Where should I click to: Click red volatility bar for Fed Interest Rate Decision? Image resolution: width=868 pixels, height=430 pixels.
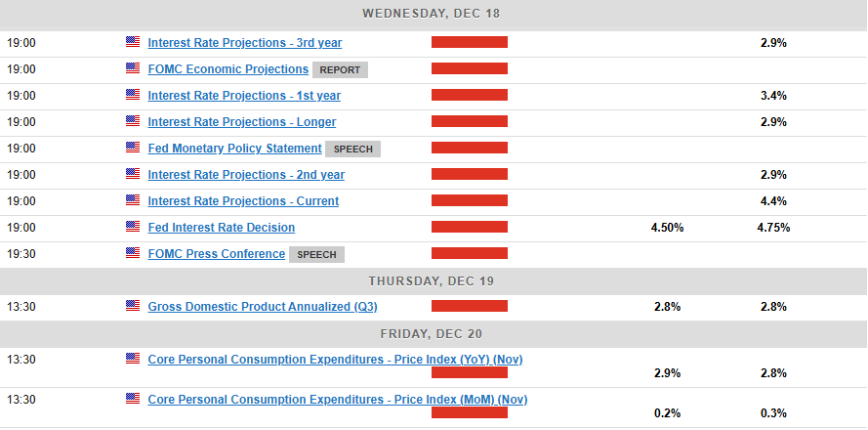[470, 228]
